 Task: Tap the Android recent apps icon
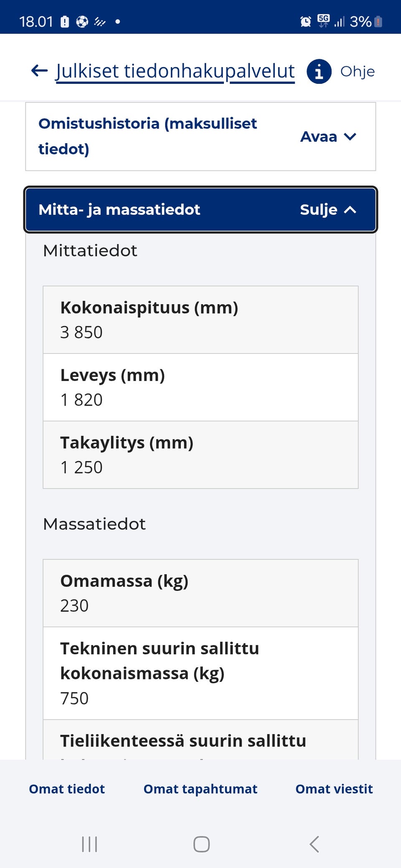coord(89,844)
